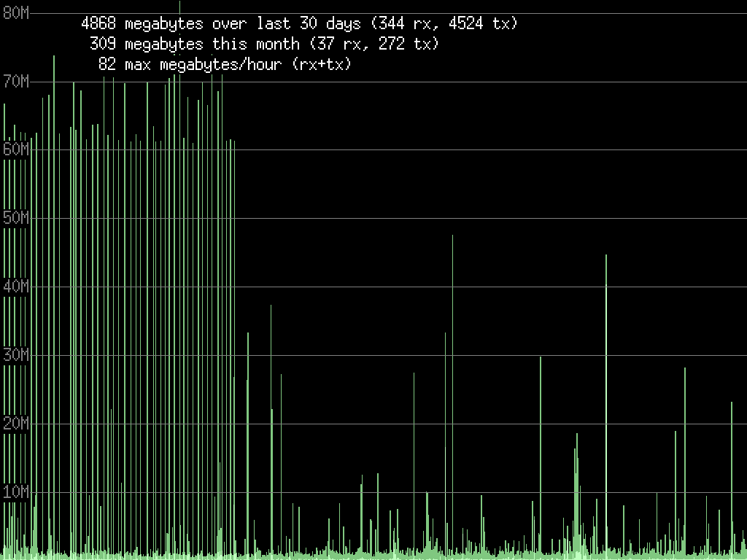Click the 50M y-axis label
Image resolution: width=747 pixels, height=560 pixels.
[16, 218]
